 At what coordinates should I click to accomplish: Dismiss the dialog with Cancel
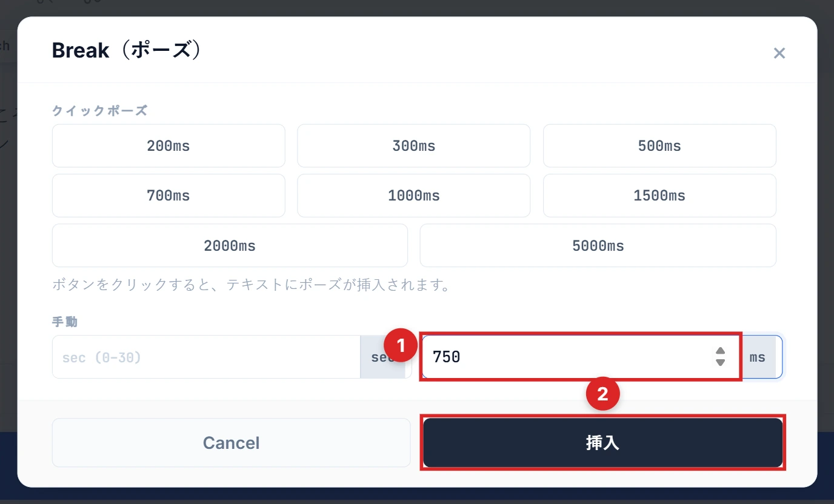[x=231, y=442]
